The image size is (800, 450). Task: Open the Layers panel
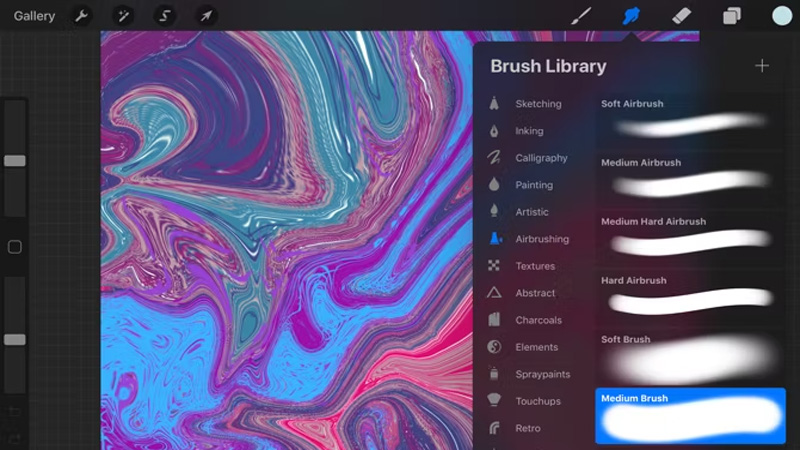coord(732,16)
